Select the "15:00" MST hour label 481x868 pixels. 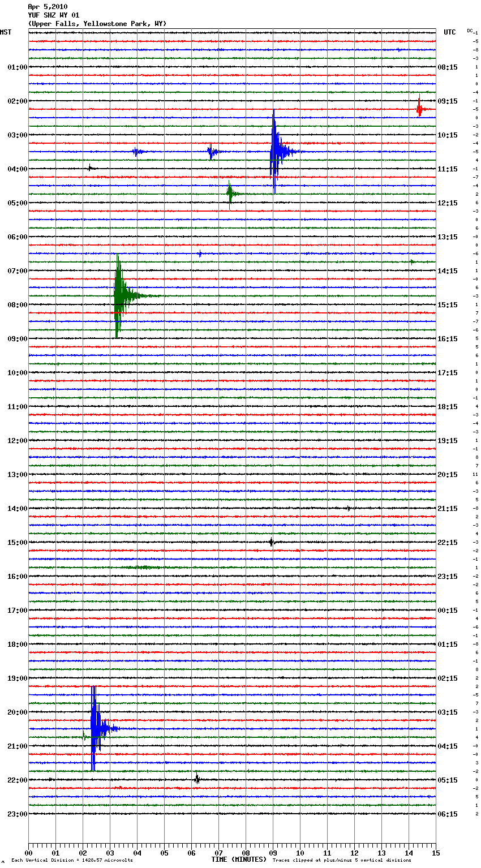tap(18, 543)
